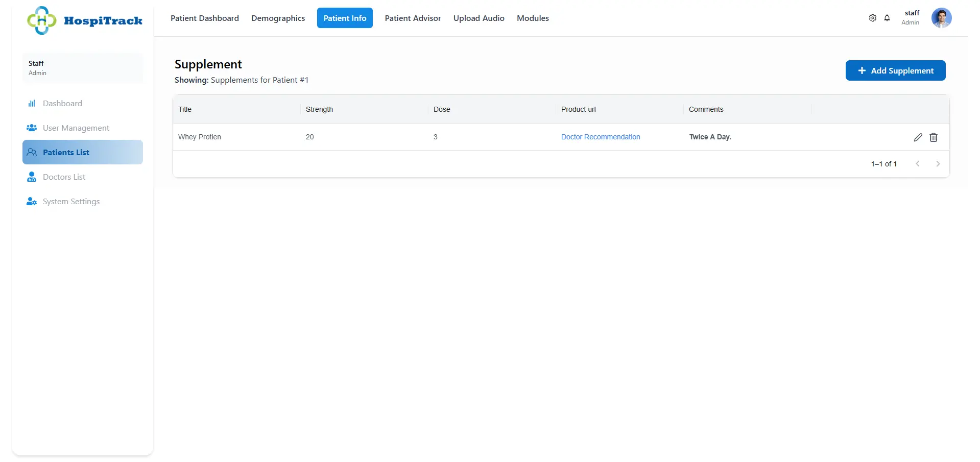The width and height of the screenshot is (980, 462).
Task: Go to previous page of supplements
Action: pyautogui.click(x=918, y=164)
